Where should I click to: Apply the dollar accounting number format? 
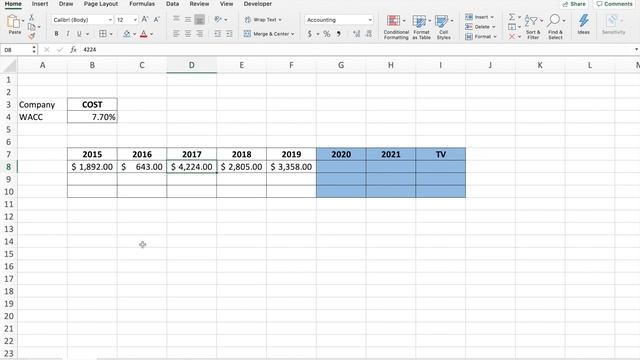(x=309, y=34)
